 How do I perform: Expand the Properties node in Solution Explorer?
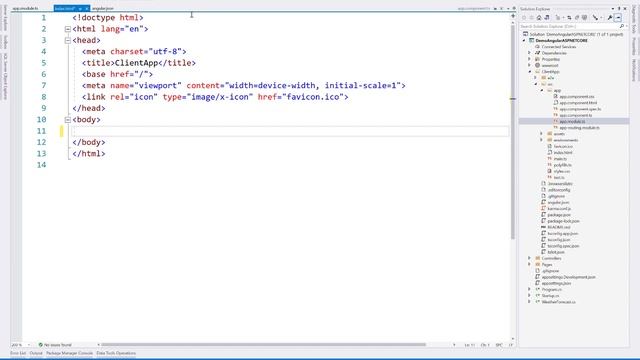(530, 59)
